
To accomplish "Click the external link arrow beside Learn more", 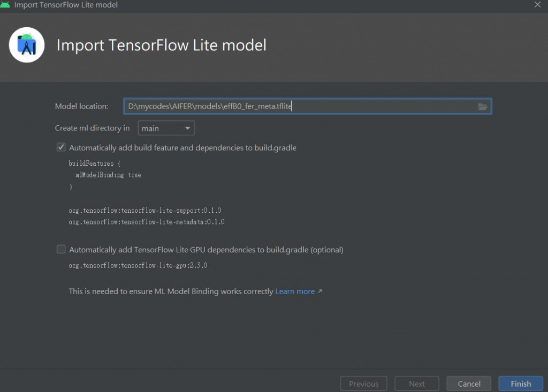I will (320, 291).
